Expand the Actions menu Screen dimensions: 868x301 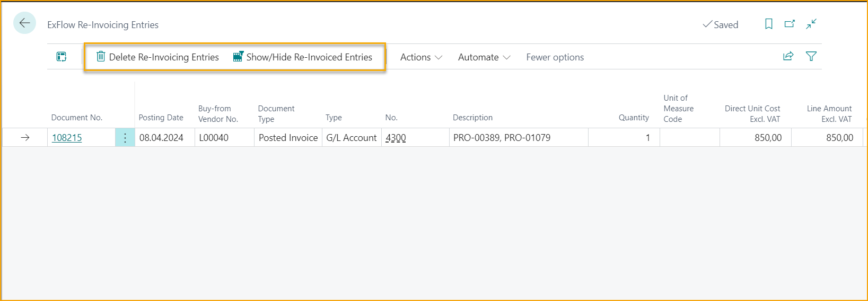tap(421, 57)
